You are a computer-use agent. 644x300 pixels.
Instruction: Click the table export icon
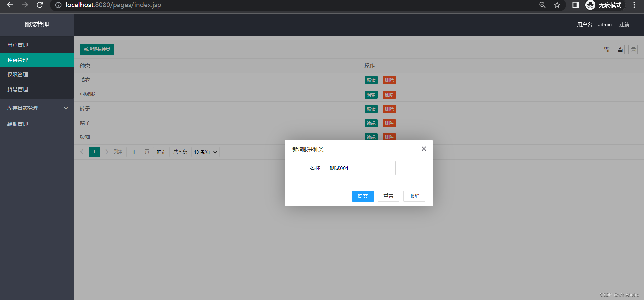click(x=620, y=50)
